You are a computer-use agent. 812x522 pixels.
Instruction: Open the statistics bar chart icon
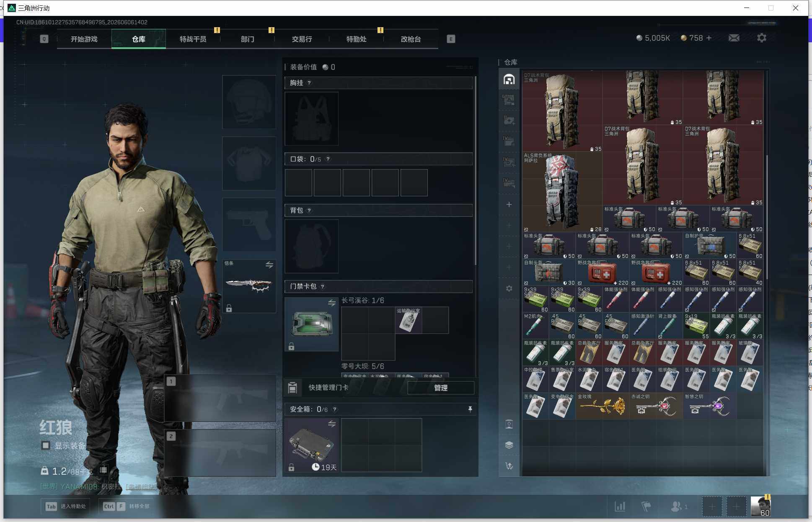(x=620, y=507)
